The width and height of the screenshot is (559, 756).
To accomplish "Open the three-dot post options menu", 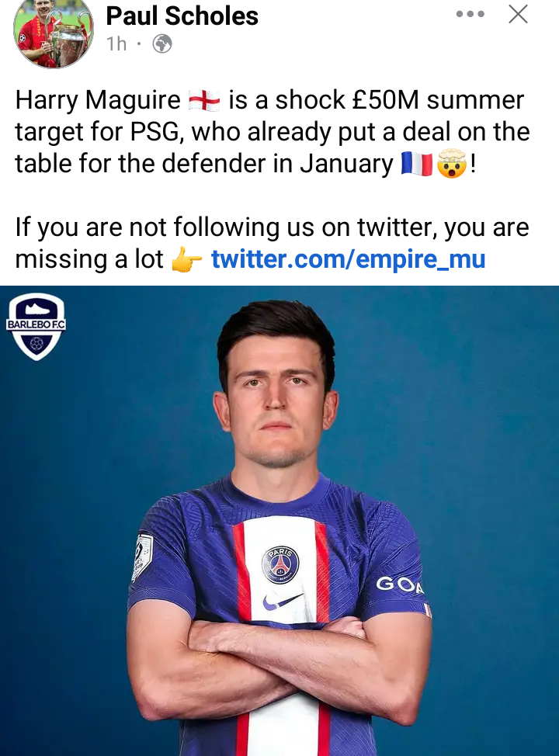I will pos(470,14).
